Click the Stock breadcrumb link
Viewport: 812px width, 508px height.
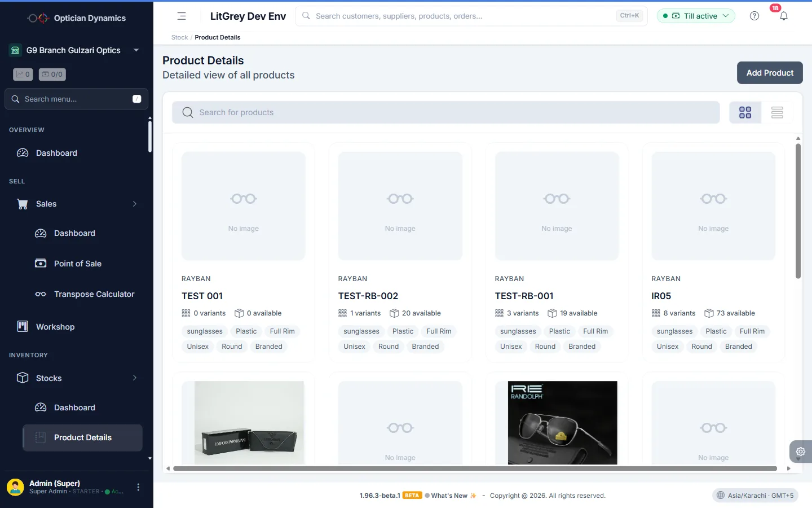[x=179, y=37]
